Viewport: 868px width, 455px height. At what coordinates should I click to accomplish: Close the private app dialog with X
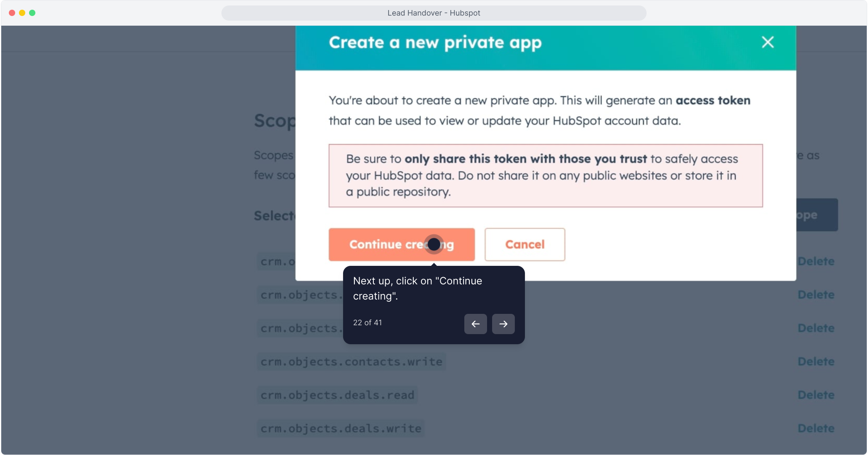pyautogui.click(x=768, y=42)
